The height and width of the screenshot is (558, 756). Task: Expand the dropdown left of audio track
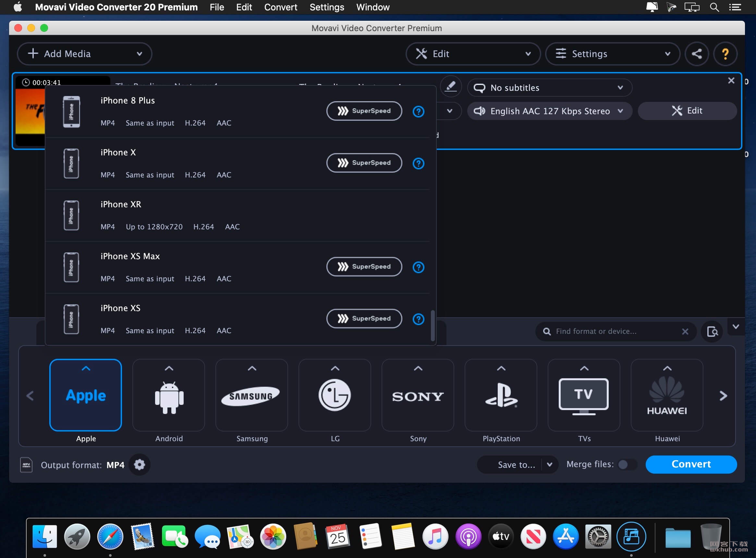pyautogui.click(x=450, y=111)
